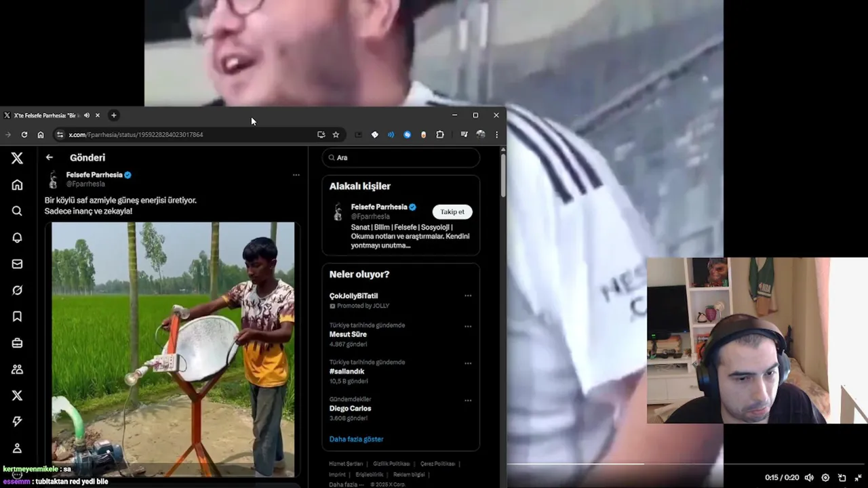The height and width of the screenshot is (488, 868).
Task: Seek on the video progress bar
Action: [685, 464]
